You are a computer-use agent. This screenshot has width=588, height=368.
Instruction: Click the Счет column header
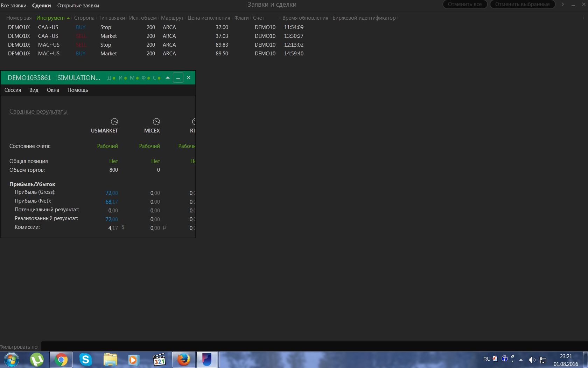pos(259,18)
